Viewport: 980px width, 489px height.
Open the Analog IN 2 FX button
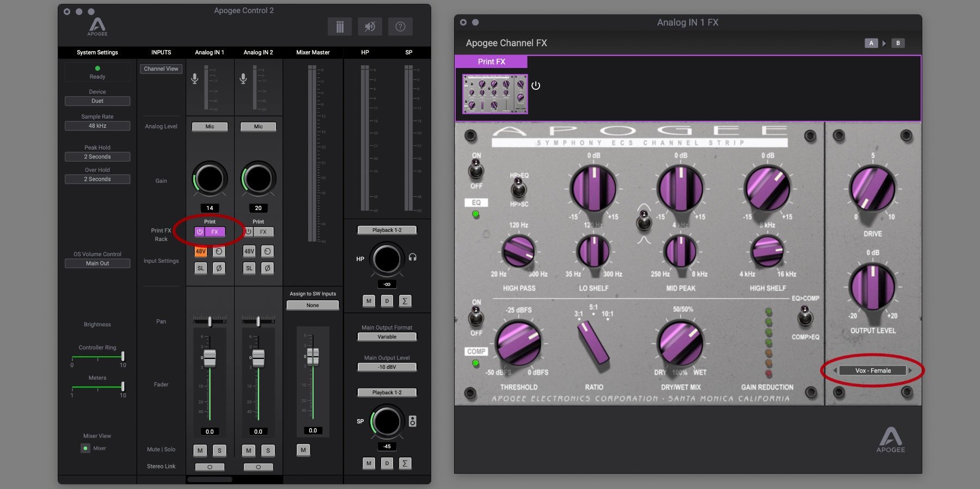(264, 232)
